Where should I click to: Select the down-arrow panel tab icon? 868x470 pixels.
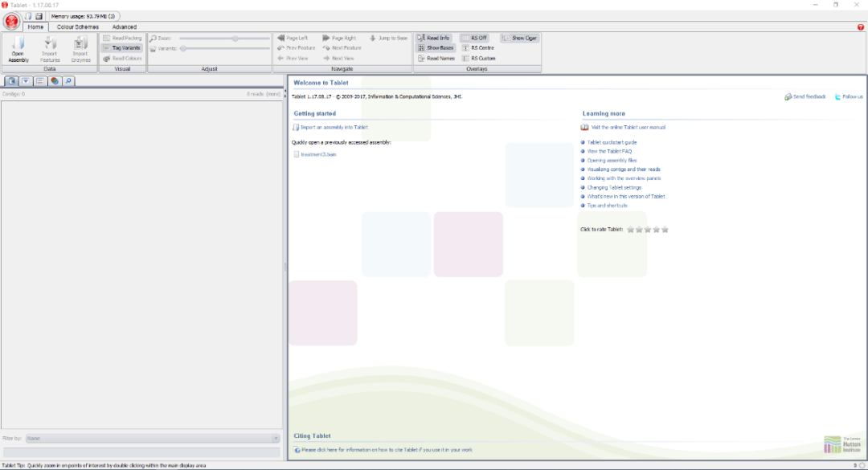pyautogui.click(x=26, y=81)
